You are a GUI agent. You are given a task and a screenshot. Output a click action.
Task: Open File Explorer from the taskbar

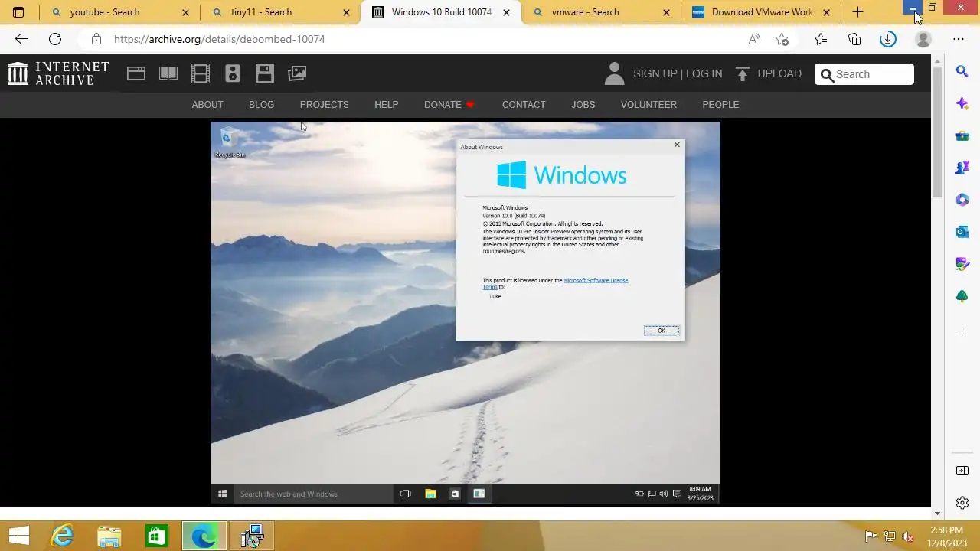[109, 536]
